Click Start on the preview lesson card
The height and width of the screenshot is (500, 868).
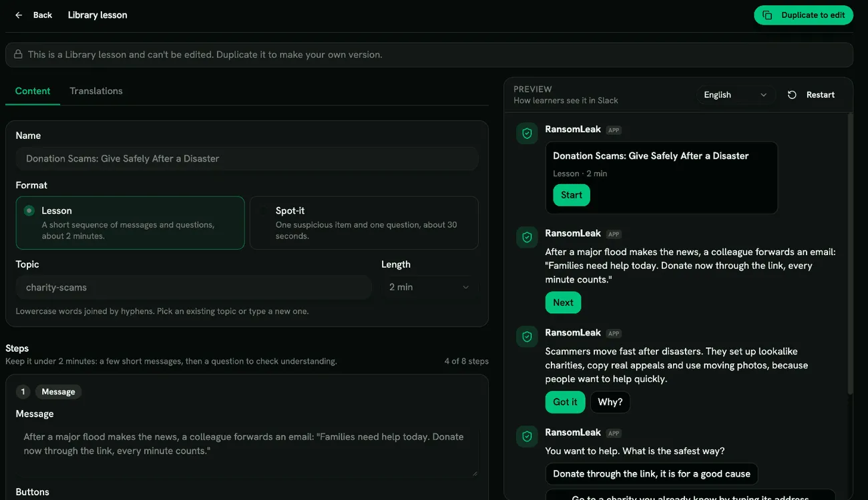coord(572,195)
